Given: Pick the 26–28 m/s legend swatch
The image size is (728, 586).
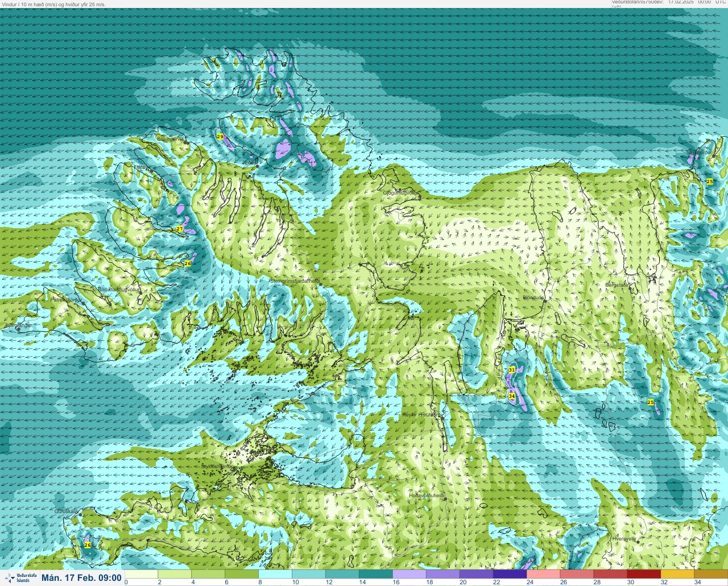Looking at the screenshot, I should pos(577,574).
